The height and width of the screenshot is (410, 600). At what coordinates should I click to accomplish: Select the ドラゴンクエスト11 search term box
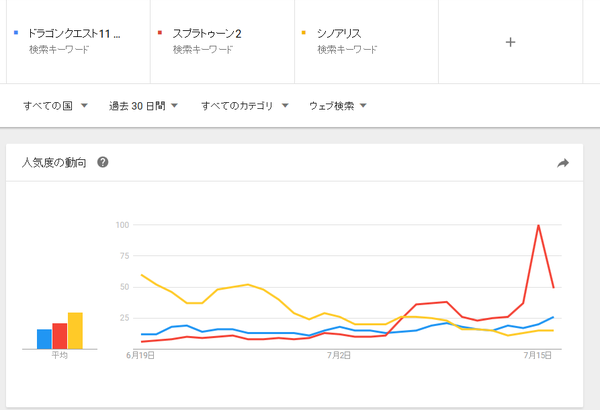[x=78, y=41]
